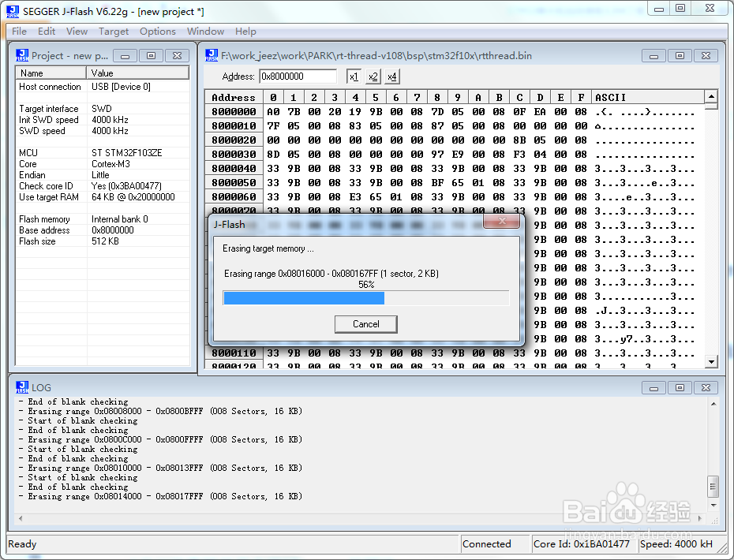Select the Use target RAM row
The height and width of the screenshot is (560, 734).
pos(103,197)
